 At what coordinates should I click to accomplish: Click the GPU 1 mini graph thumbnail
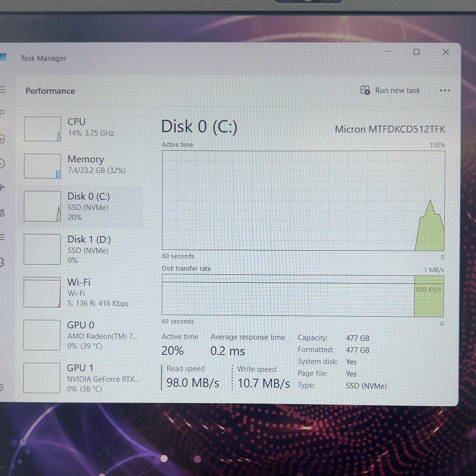pos(42,378)
